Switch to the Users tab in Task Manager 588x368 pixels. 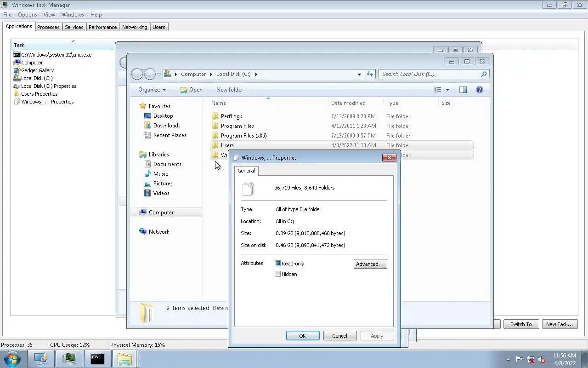159,27
